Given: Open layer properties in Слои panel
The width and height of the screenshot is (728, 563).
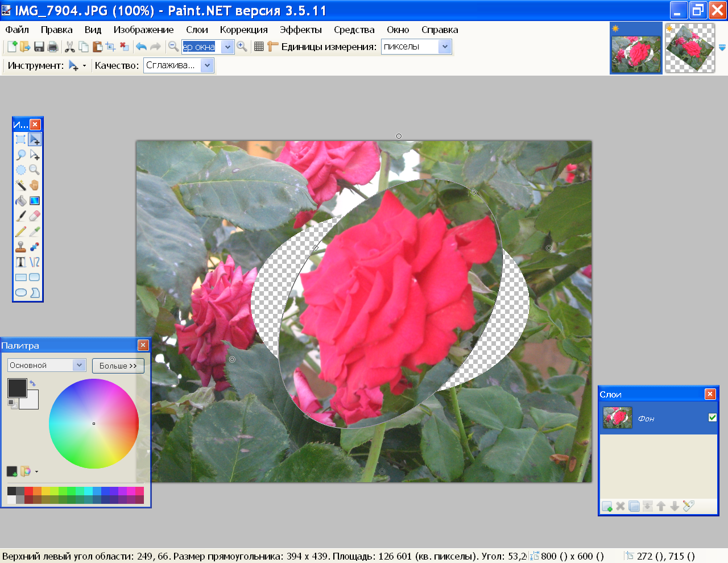Looking at the screenshot, I should [x=688, y=506].
